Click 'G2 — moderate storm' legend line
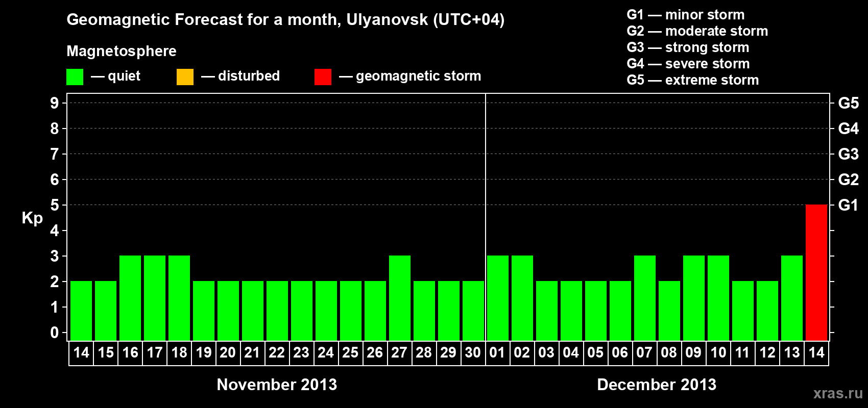 click(697, 31)
